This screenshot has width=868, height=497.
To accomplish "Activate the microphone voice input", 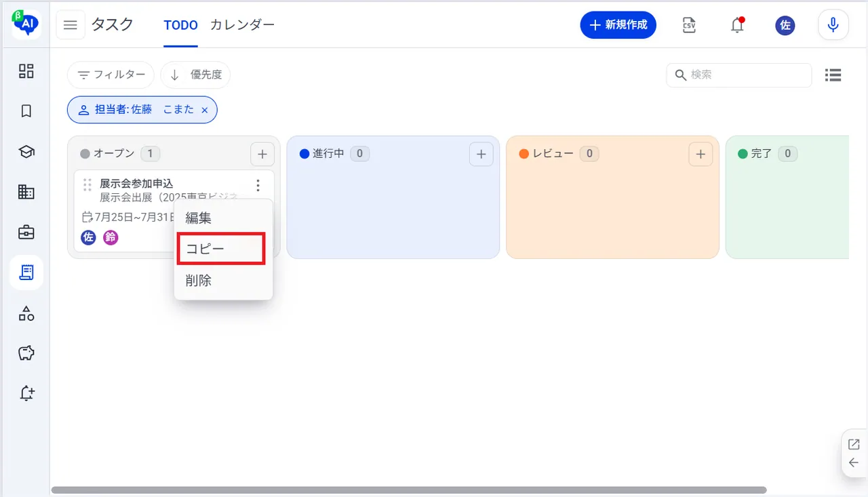I will coord(833,26).
